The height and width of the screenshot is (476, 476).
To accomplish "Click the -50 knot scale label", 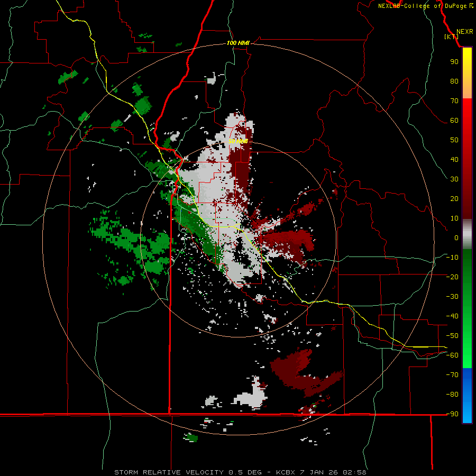I will (452, 336).
